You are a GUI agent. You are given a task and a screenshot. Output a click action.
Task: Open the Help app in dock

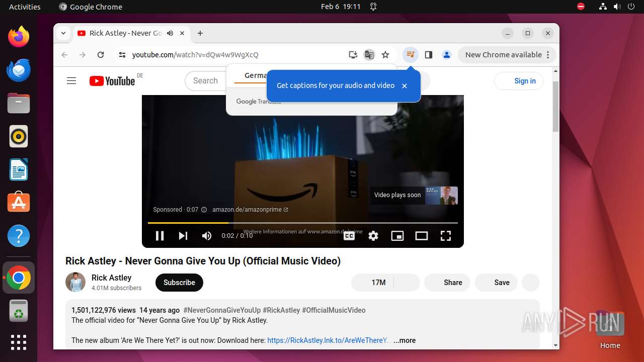(x=19, y=236)
